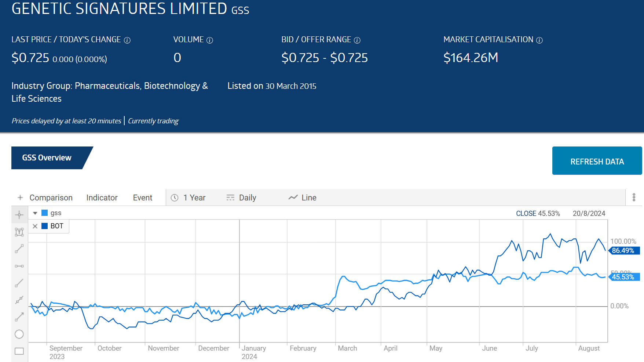
Task: Click the 86.49% BOT price label
Action: 624,251
